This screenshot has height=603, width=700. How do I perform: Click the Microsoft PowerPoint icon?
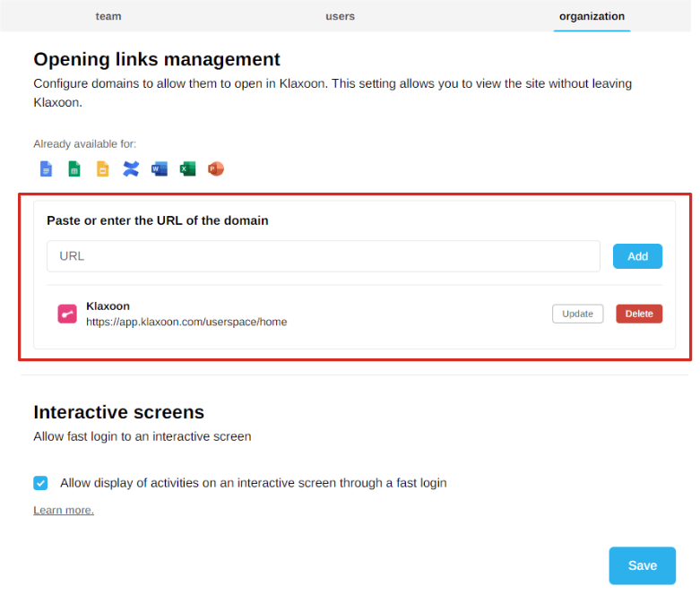coord(215,168)
